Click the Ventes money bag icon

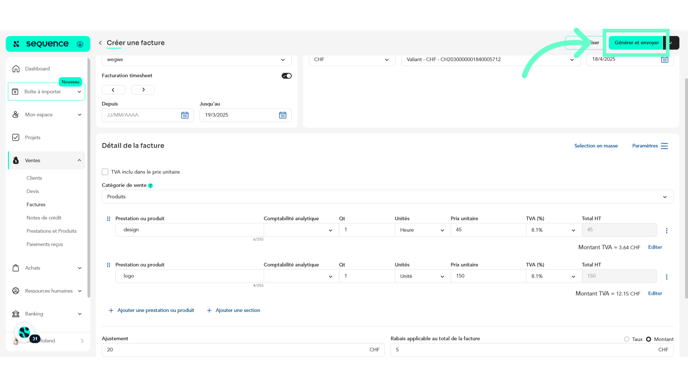16,161
